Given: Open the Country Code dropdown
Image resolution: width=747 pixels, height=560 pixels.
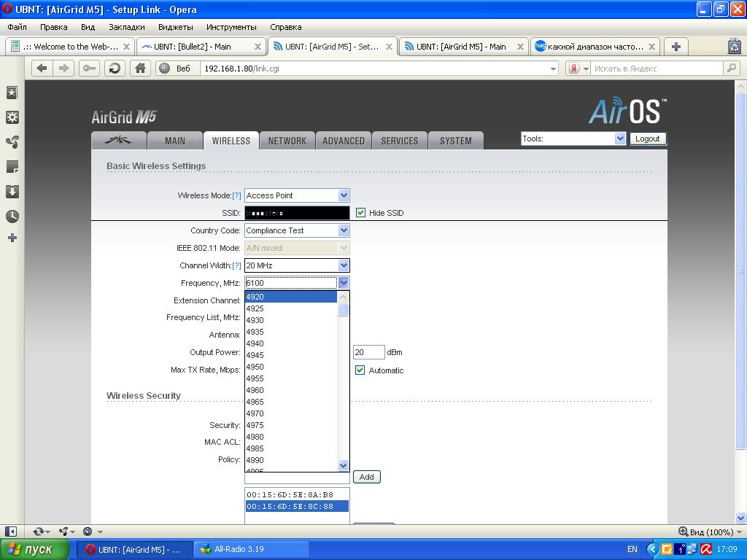Looking at the screenshot, I should (344, 230).
